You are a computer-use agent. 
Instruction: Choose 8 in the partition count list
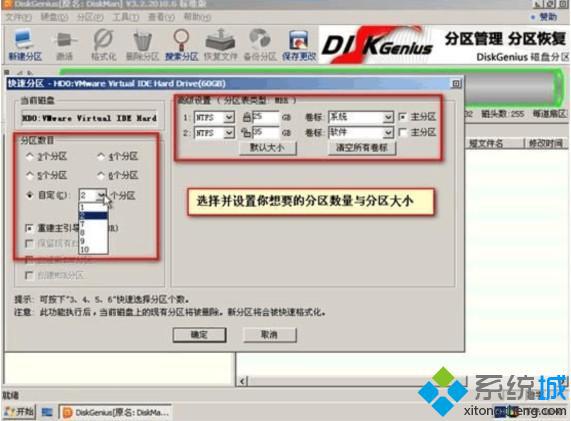tap(93, 232)
